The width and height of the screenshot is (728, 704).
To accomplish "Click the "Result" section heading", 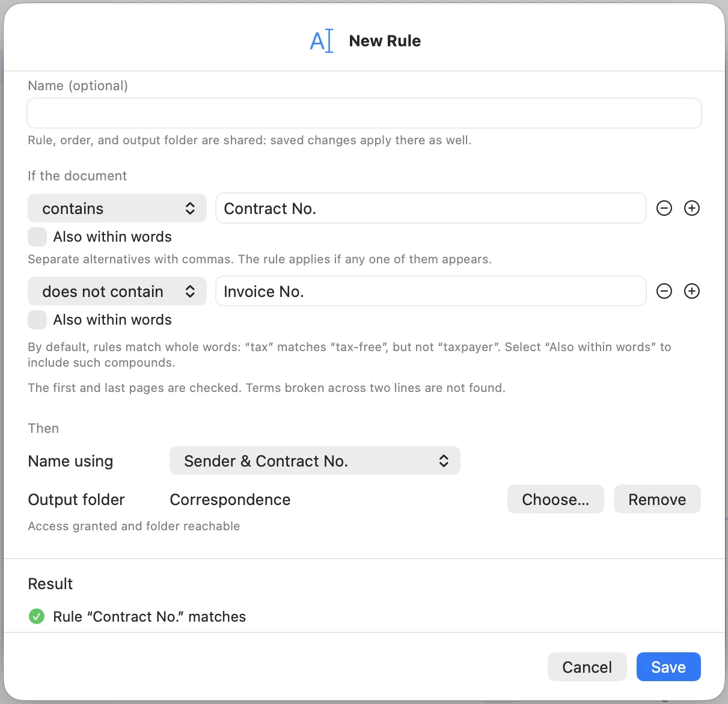I will [x=50, y=584].
